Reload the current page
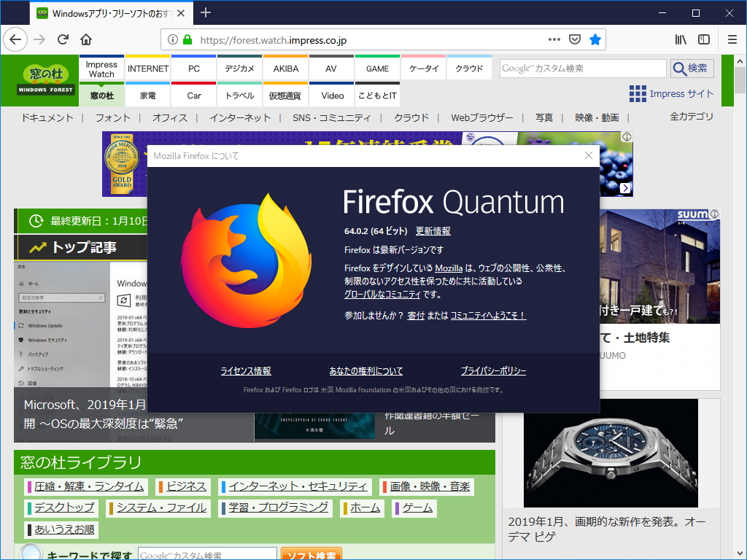Image resolution: width=747 pixels, height=560 pixels. click(63, 40)
